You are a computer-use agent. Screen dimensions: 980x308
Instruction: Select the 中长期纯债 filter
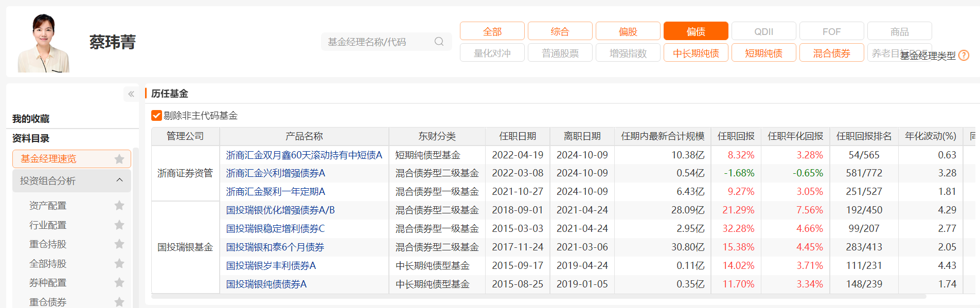696,52
